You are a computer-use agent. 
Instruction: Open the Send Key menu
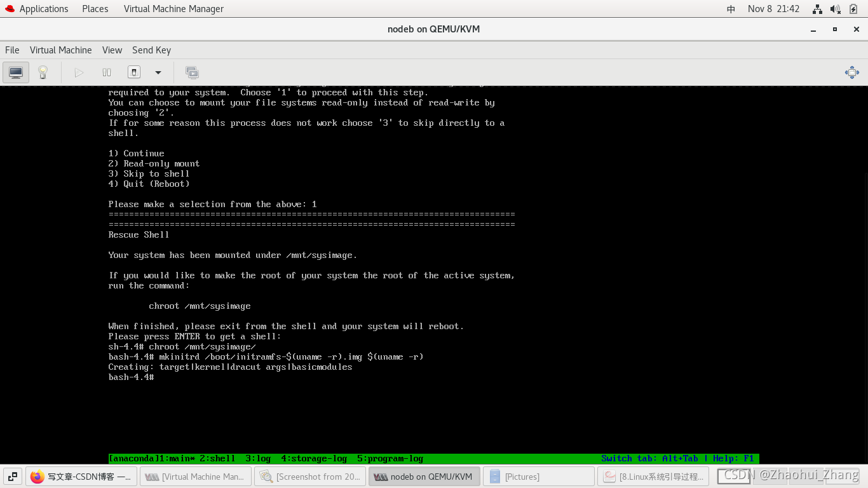pyautogui.click(x=151, y=50)
